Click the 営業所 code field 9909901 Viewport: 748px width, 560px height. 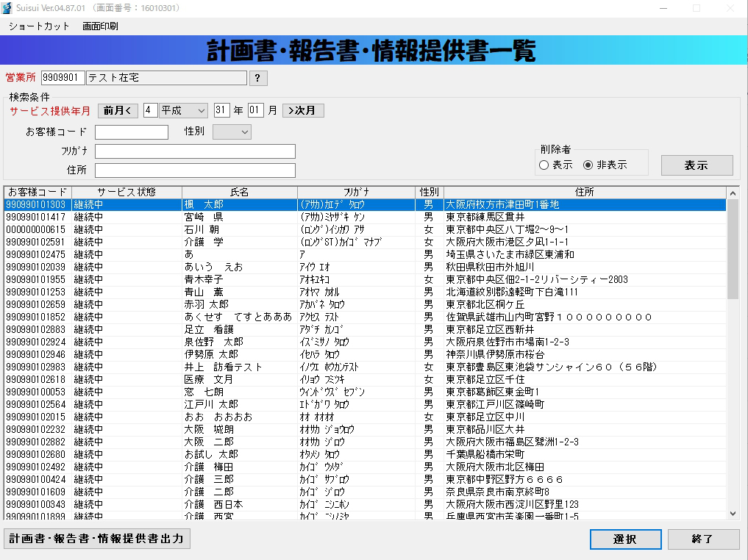(x=63, y=78)
